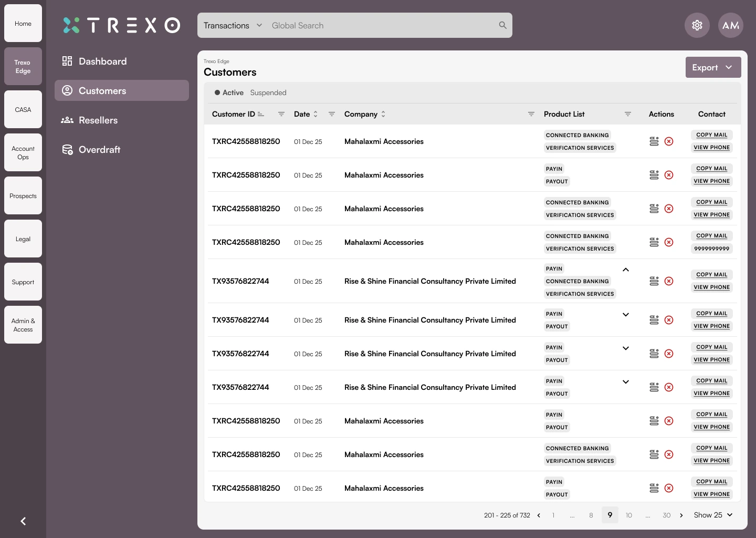This screenshot has width=756, height=538.
Task: Open the Admin & Access module
Action: 23,325
